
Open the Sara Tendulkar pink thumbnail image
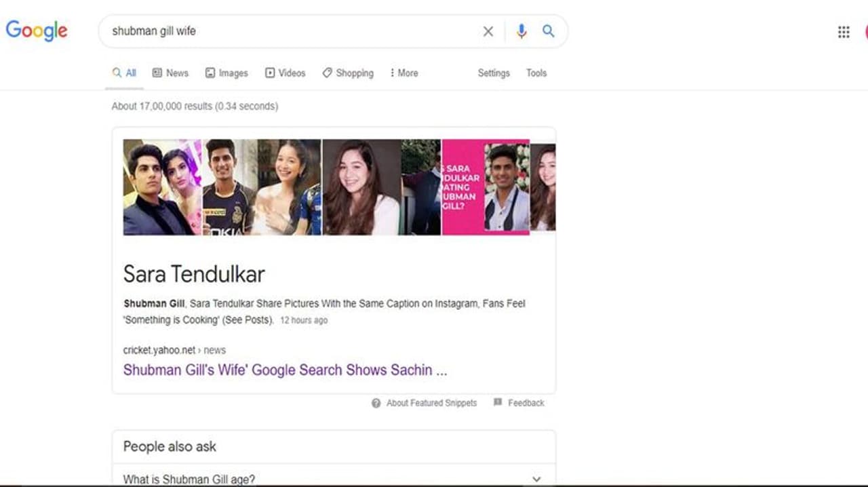(x=485, y=187)
